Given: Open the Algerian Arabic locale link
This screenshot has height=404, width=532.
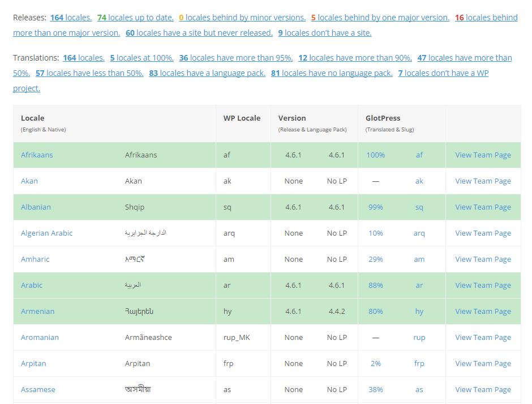Looking at the screenshot, I should tap(46, 233).
